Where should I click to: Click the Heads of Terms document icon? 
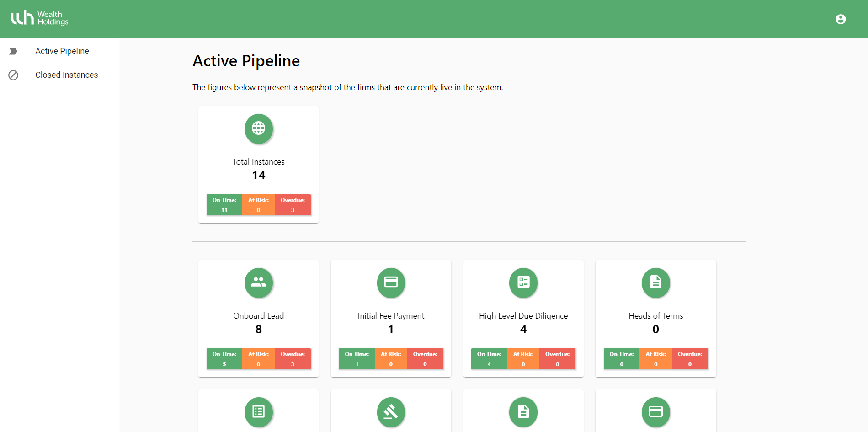tap(656, 282)
